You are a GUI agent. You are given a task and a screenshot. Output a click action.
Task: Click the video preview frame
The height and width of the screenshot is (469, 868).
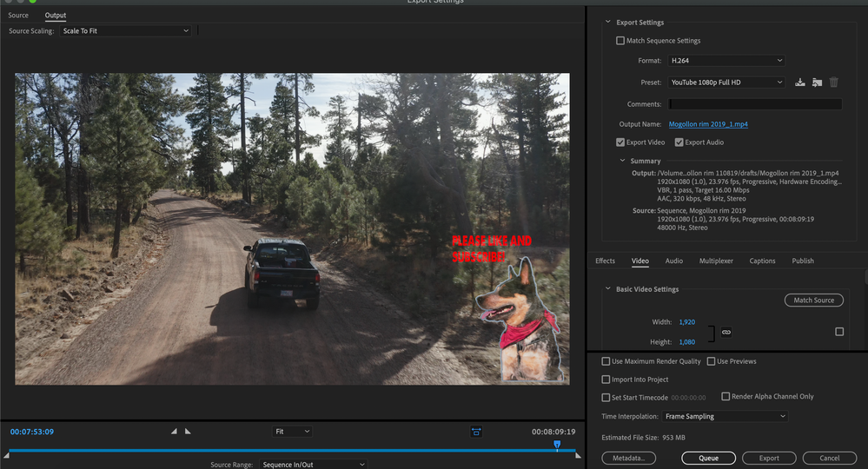(292, 229)
